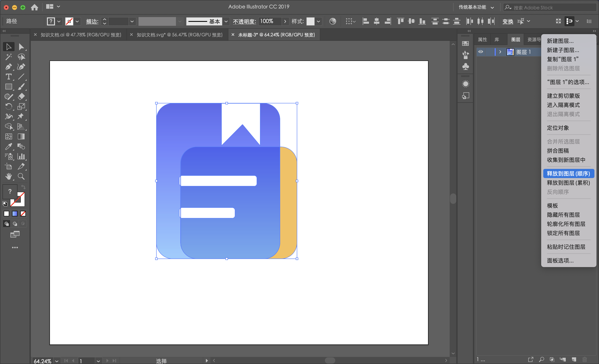Open the stroke weight dropdown
Image resolution: width=599 pixels, height=364 pixels.
132,21
